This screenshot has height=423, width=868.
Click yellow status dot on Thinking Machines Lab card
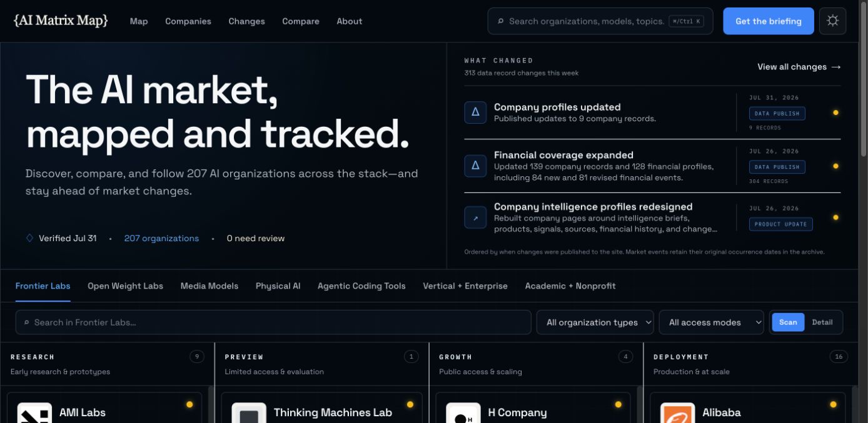410,404
